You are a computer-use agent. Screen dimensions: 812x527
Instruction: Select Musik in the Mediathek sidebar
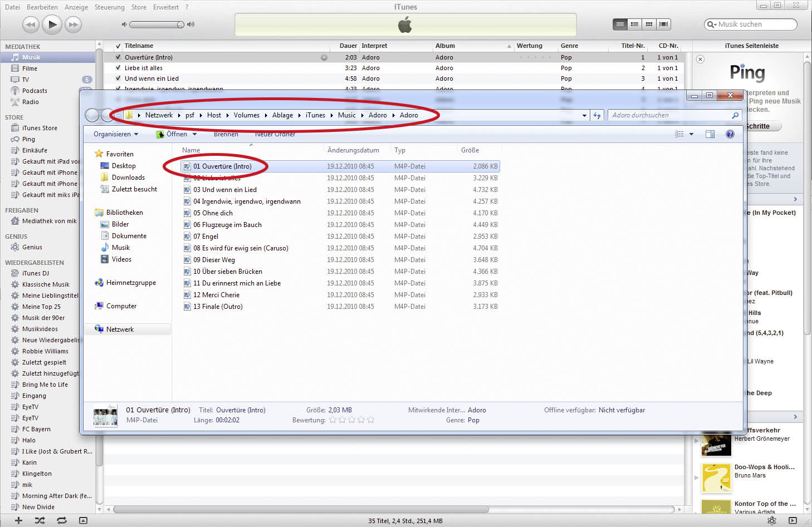[47, 57]
